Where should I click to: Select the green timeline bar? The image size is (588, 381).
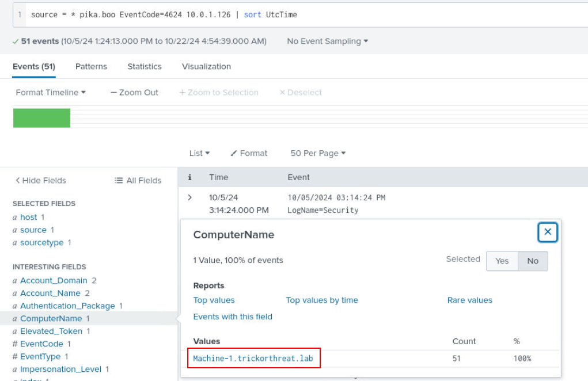(x=41, y=118)
